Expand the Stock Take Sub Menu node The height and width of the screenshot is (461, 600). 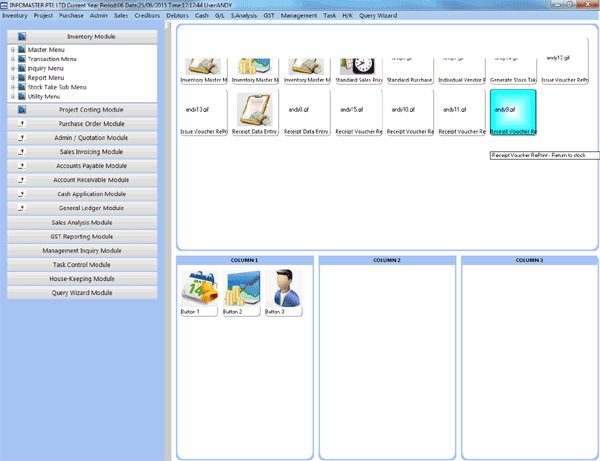11,87
